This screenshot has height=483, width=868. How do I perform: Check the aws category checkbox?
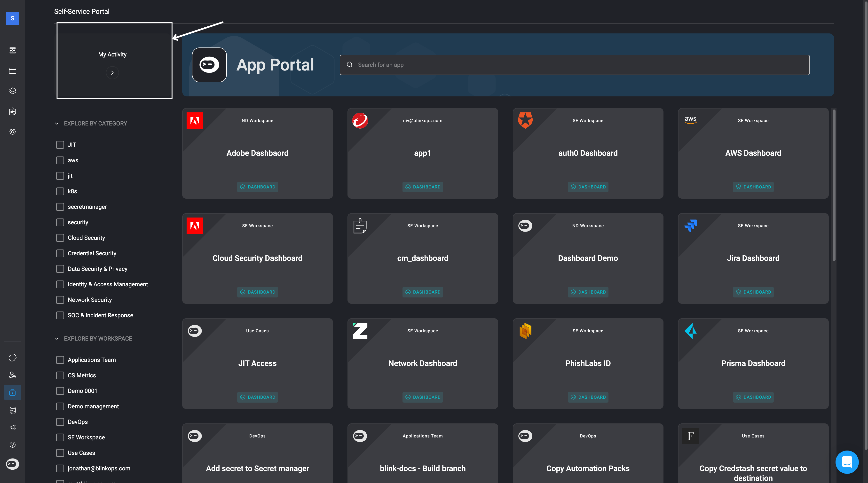[x=60, y=160]
